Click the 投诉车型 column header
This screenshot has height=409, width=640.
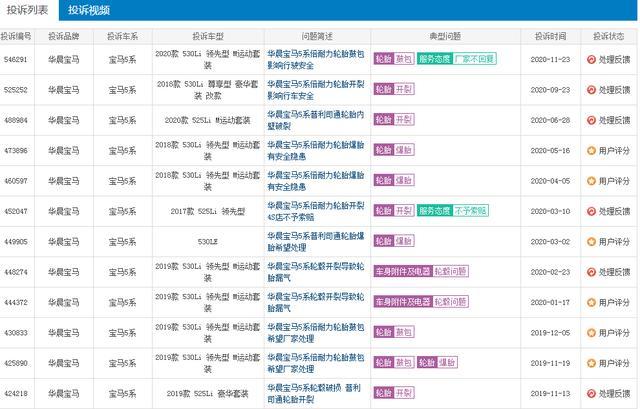pos(208,36)
